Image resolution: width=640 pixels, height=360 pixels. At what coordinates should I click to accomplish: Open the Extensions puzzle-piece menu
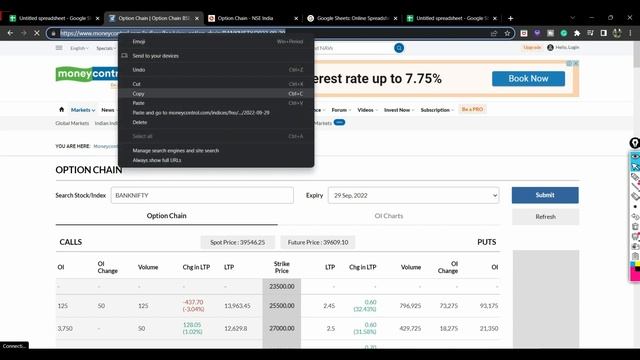pos(577,33)
